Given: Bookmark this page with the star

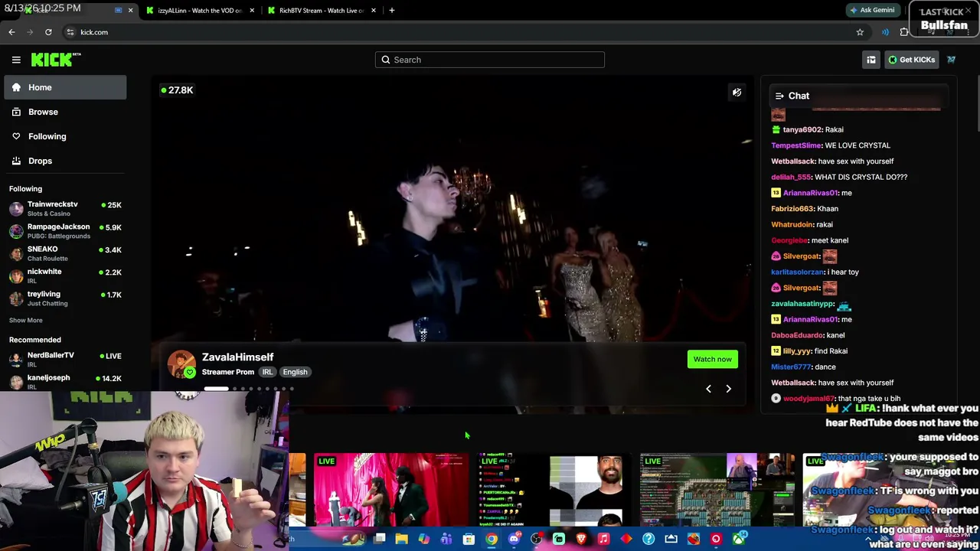Looking at the screenshot, I should [x=860, y=32].
